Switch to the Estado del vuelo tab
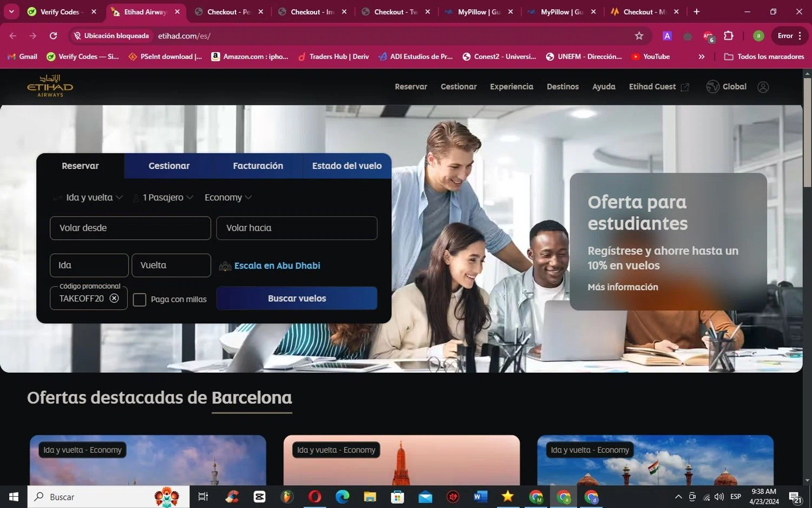The image size is (812, 508). point(347,166)
